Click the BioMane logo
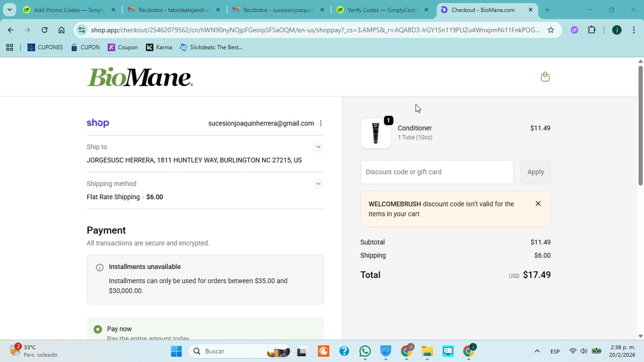 (x=140, y=77)
